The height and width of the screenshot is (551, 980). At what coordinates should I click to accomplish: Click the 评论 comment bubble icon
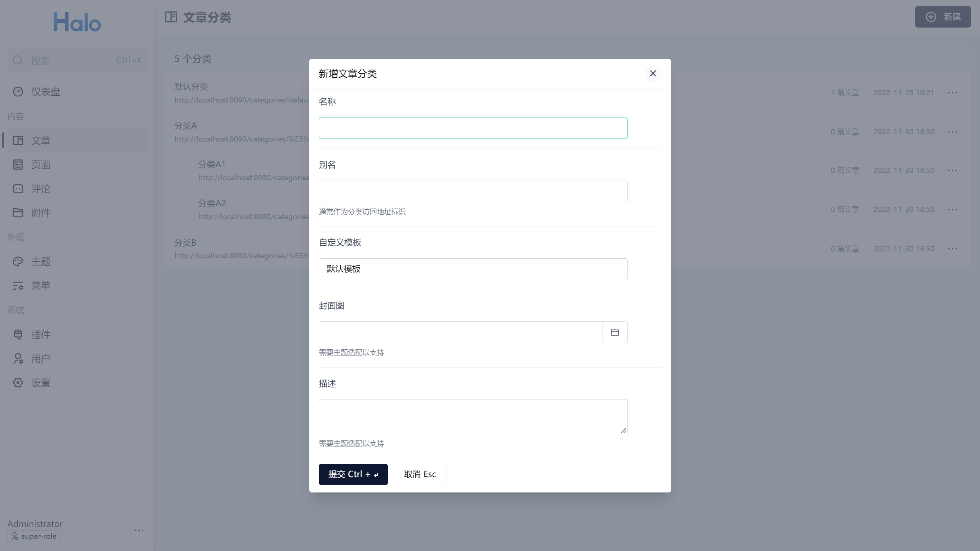[18, 189]
